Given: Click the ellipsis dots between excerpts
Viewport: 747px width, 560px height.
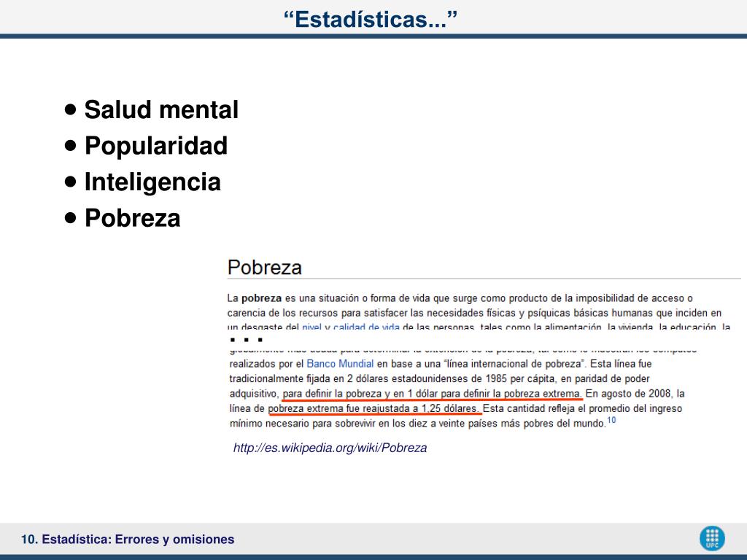Looking at the screenshot, I should tap(247, 340).
